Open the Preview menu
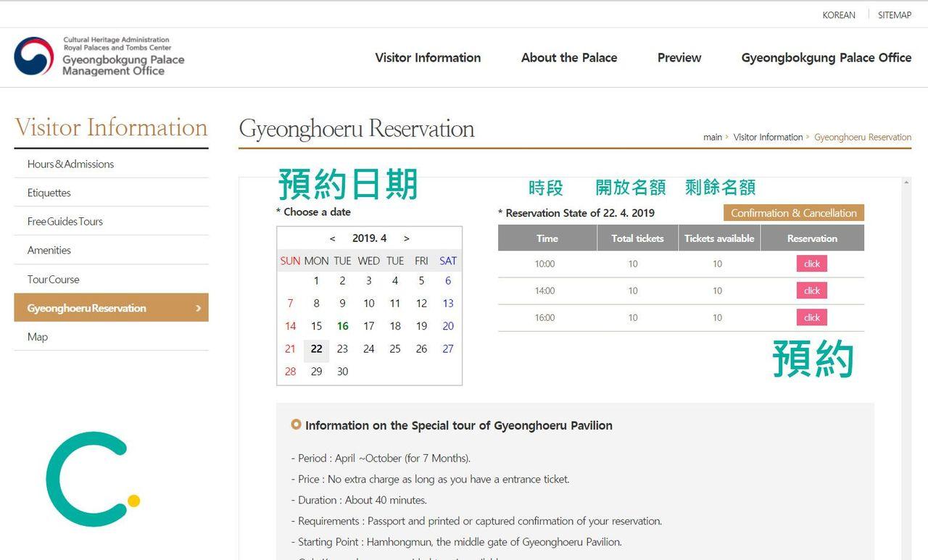 point(679,58)
